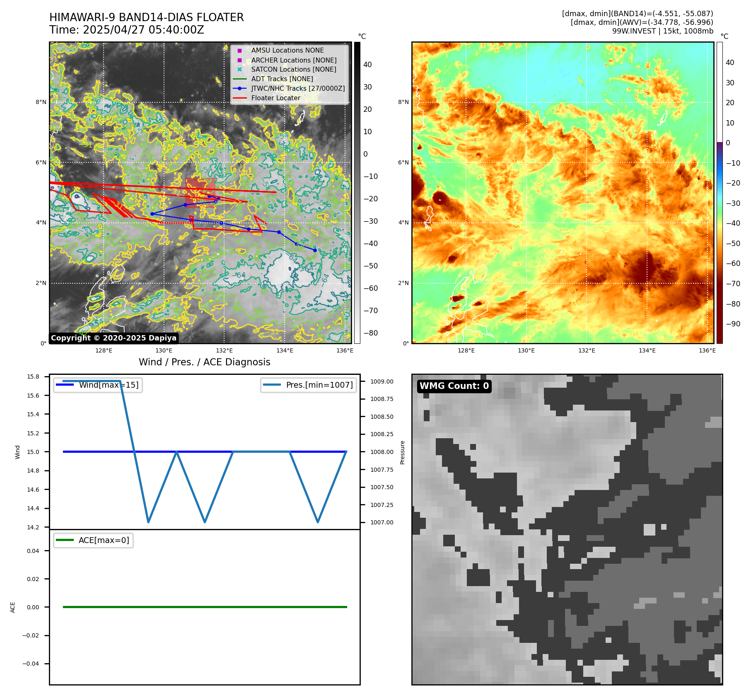Click the 1008.00 pressure axis tick
Viewport: 751px width, 700px height.
(x=382, y=452)
